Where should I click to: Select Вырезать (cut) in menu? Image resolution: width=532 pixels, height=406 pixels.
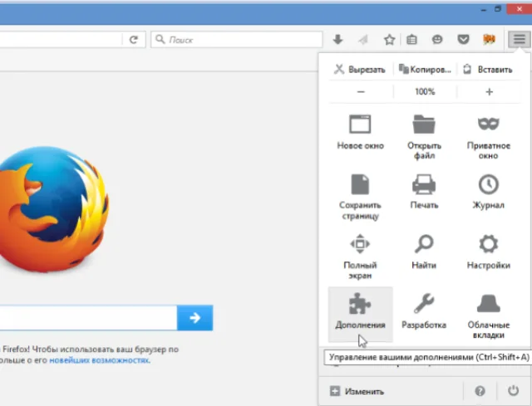[x=360, y=70]
